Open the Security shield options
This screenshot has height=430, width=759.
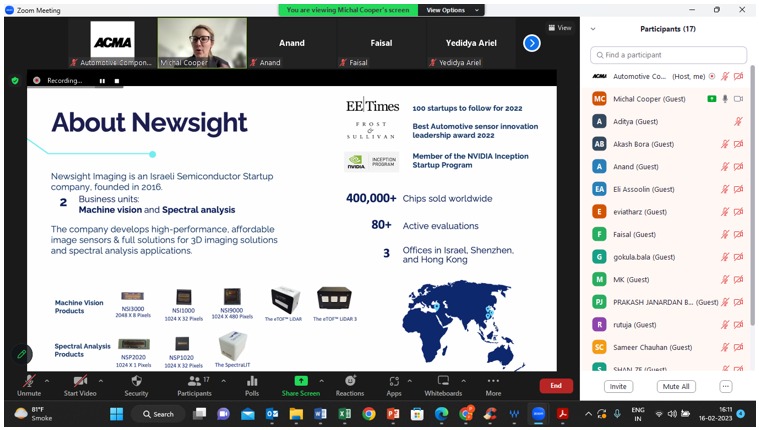[136, 381]
